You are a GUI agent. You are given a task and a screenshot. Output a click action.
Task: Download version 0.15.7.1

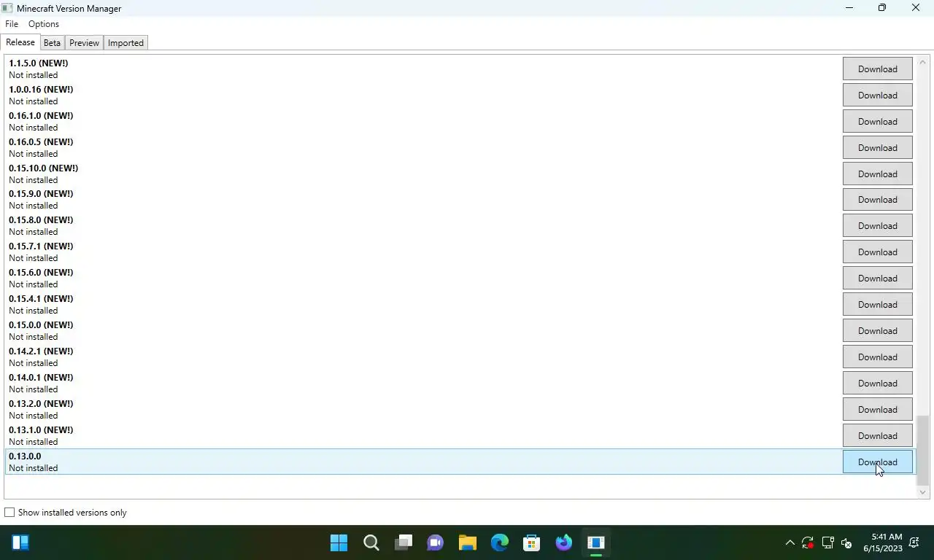click(x=878, y=252)
